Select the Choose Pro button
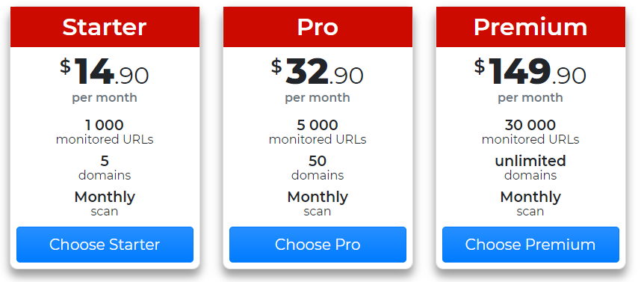Image resolution: width=644 pixels, height=282 pixels. pos(318,245)
